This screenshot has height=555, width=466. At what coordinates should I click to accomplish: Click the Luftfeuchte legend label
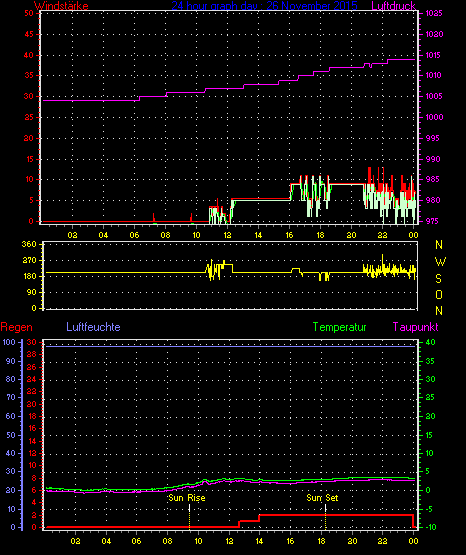click(x=93, y=327)
